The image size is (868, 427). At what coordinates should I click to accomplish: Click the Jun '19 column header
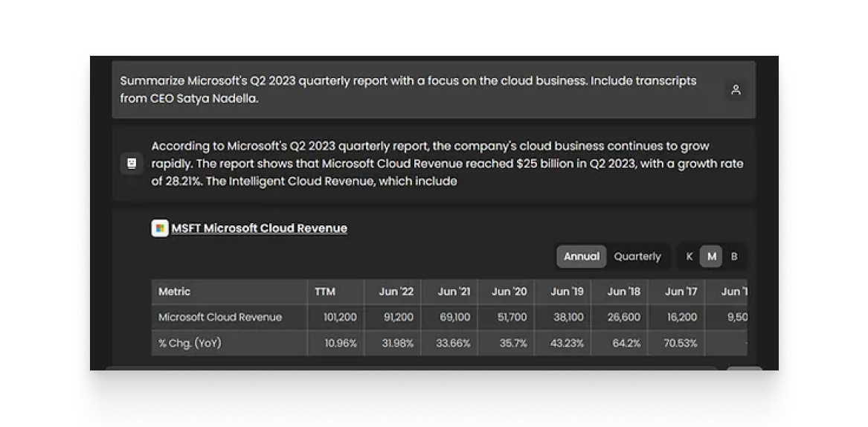click(x=567, y=292)
